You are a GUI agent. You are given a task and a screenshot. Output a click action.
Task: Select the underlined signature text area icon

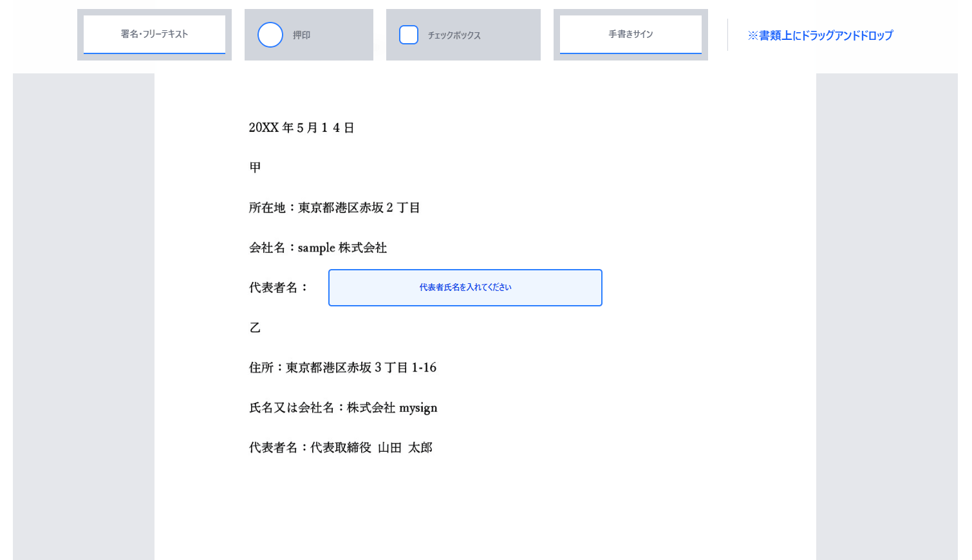pos(154,35)
